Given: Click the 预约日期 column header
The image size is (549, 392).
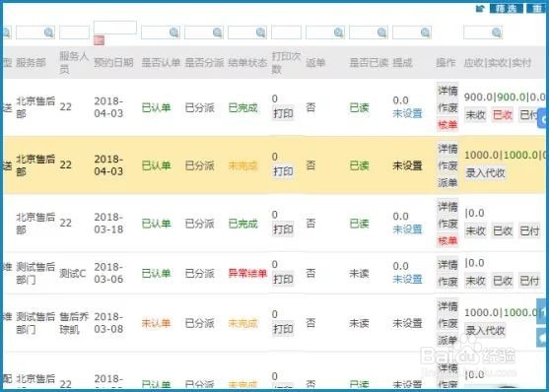Looking at the screenshot, I should click(113, 63).
